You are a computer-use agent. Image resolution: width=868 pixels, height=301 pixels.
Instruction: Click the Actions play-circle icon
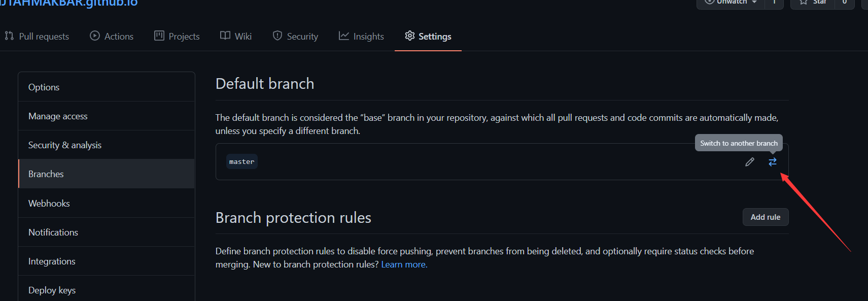pyautogui.click(x=95, y=36)
